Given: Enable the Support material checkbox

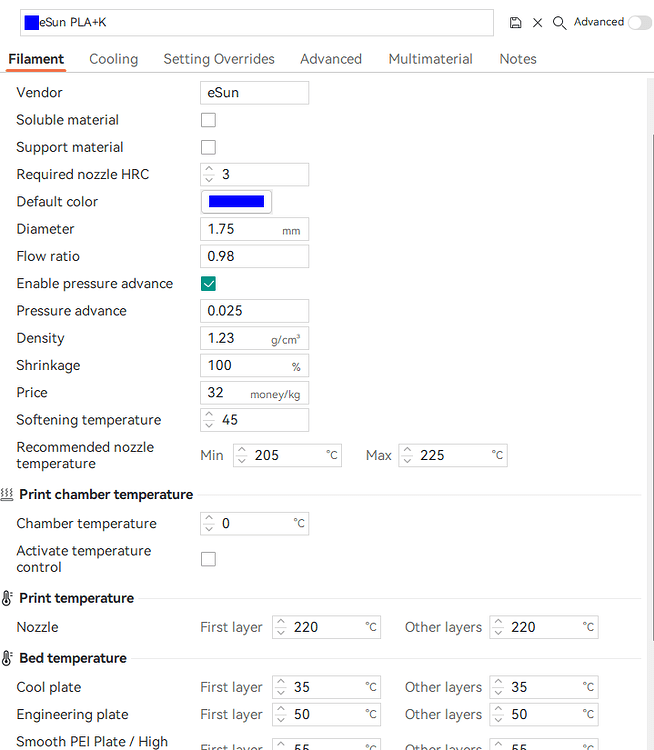Looking at the screenshot, I should tap(208, 147).
